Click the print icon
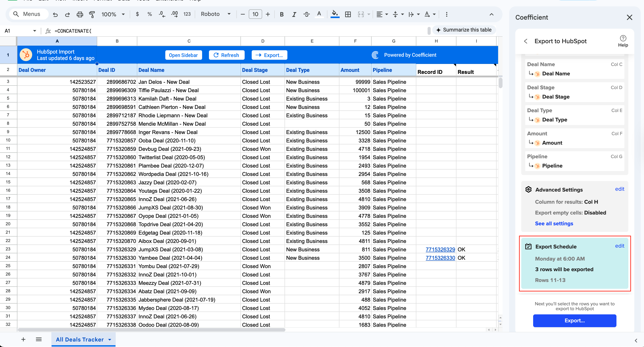The image size is (644, 347). [x=80, y=14]
